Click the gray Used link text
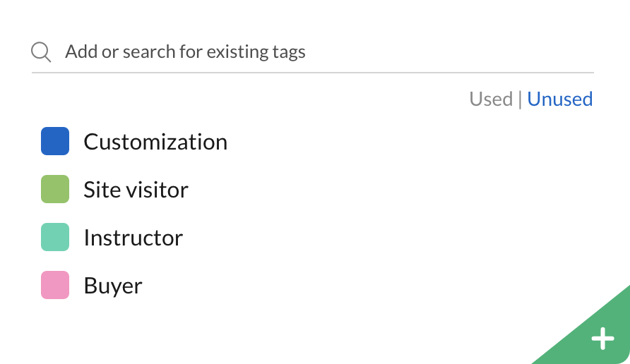The image size is (630, 364). coord(491,99)
